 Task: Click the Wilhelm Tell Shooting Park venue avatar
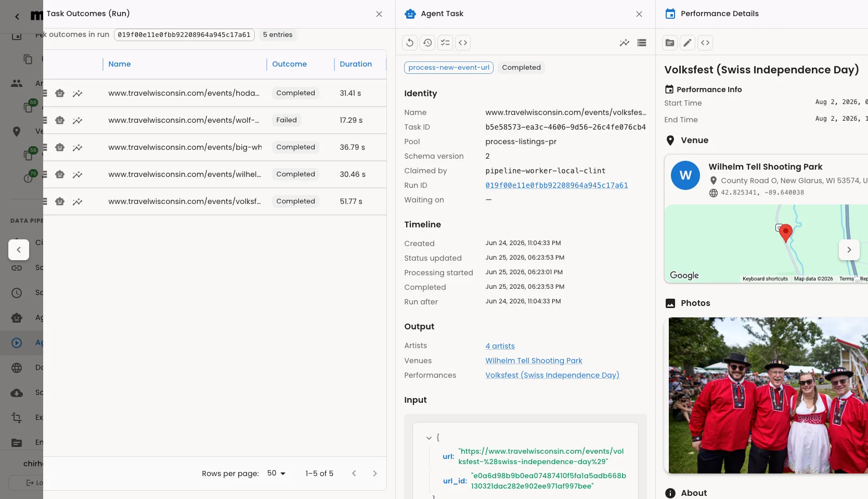coord(685,175)
